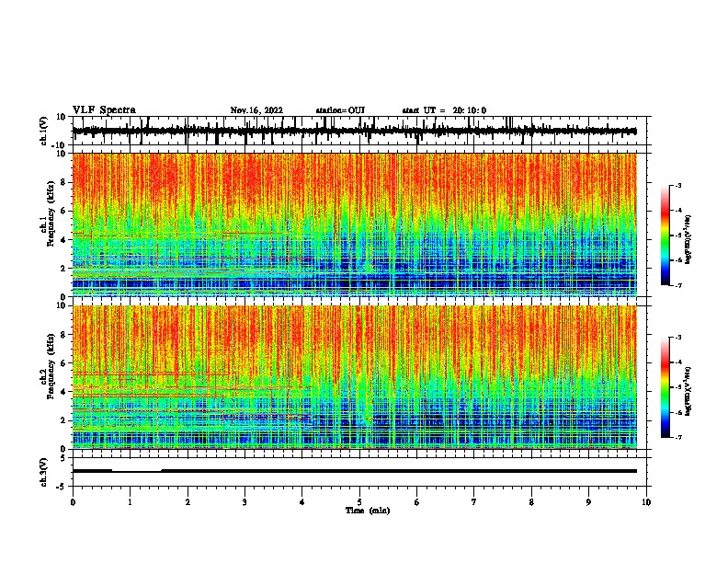Image resolution: width=728 pixels, height=563 pixels.
Task: Click the "station=OUI" label
Action: [340, 110]
